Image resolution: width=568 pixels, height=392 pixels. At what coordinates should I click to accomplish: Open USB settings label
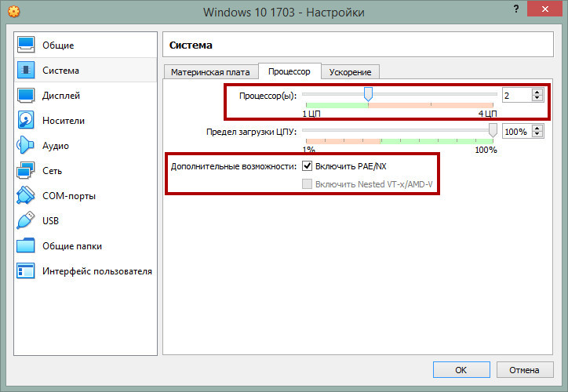tap(50, 221)
